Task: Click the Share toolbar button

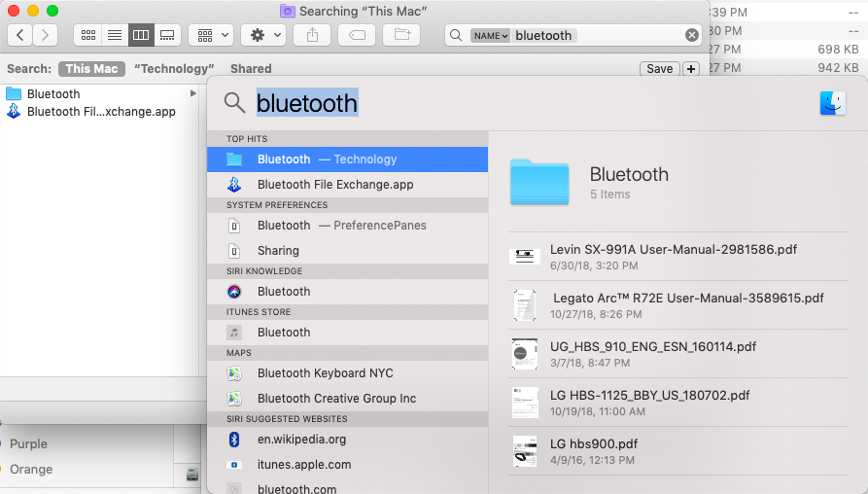Action: click(x=312, y=35)
